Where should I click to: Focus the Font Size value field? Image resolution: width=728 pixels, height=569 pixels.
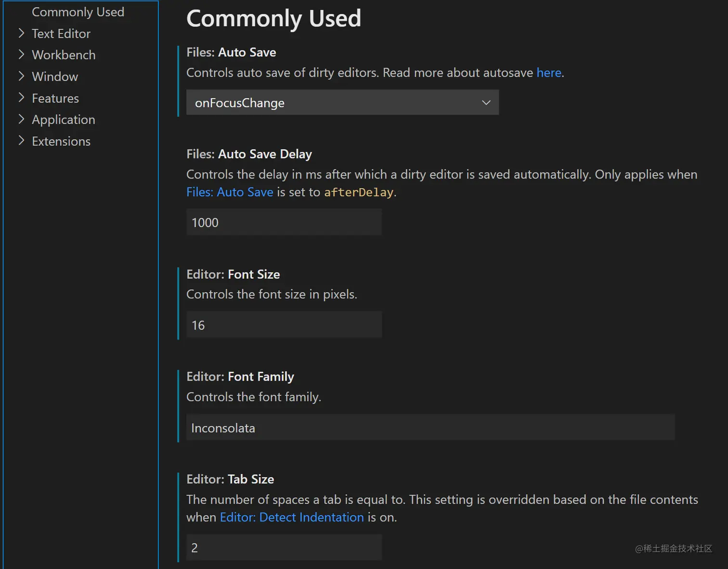(284, 325)
